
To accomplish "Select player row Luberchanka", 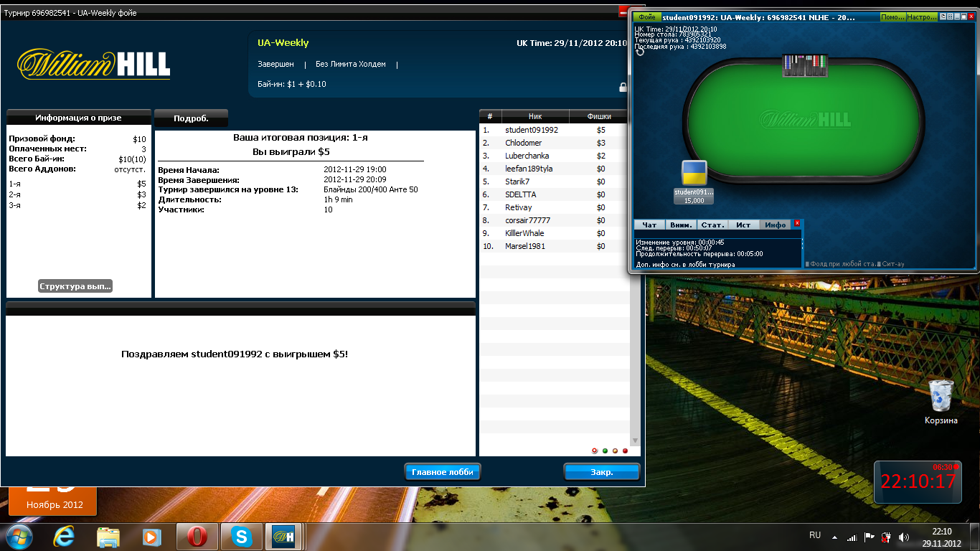I will [555, 156].
